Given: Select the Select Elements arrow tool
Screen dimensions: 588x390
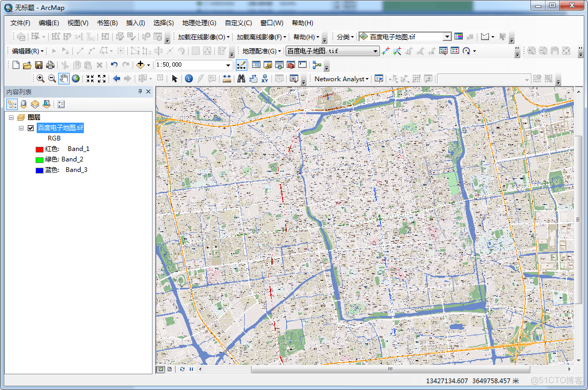Looking at the screenshot, I should pyautogui.click(x=174, y=78).
